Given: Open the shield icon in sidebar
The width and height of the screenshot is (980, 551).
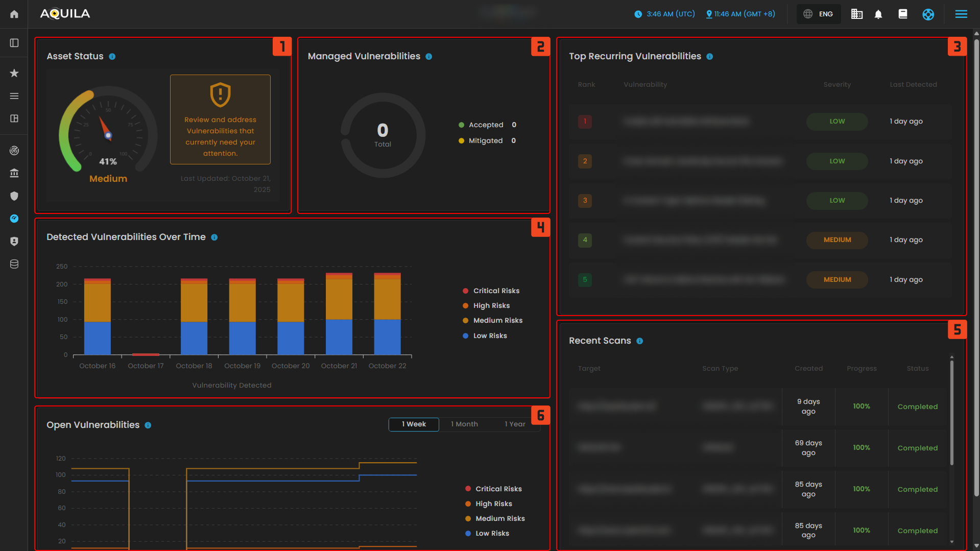Looking at the screenshot, I should (14, 196).
